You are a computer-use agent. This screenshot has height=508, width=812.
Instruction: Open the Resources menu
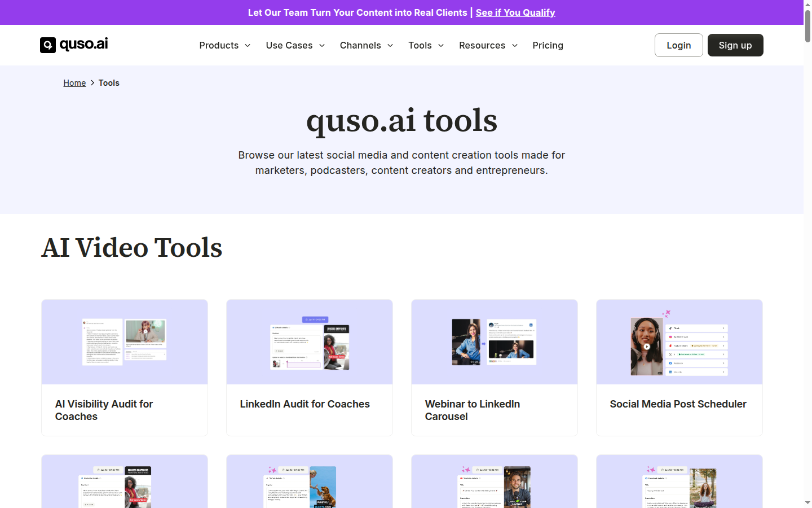(x=482, y=45)
